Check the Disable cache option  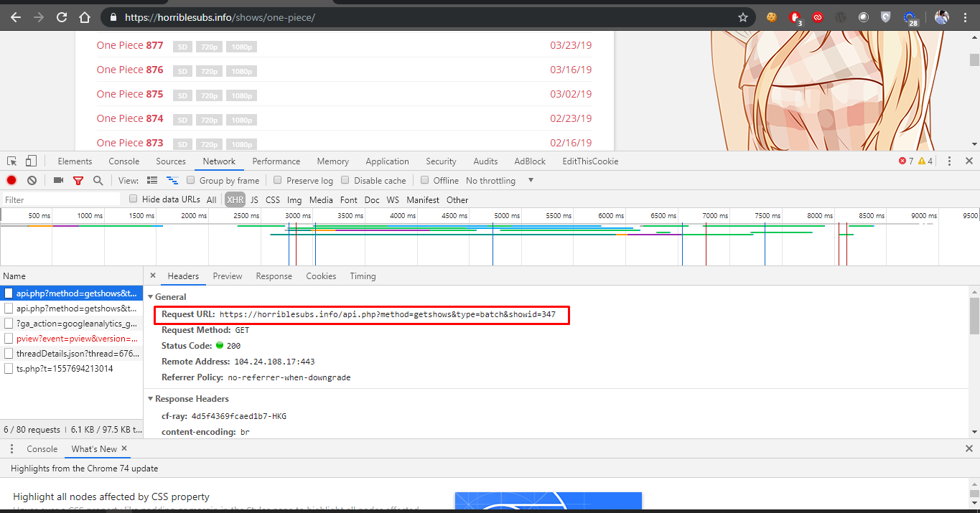(x=345, y=181)
